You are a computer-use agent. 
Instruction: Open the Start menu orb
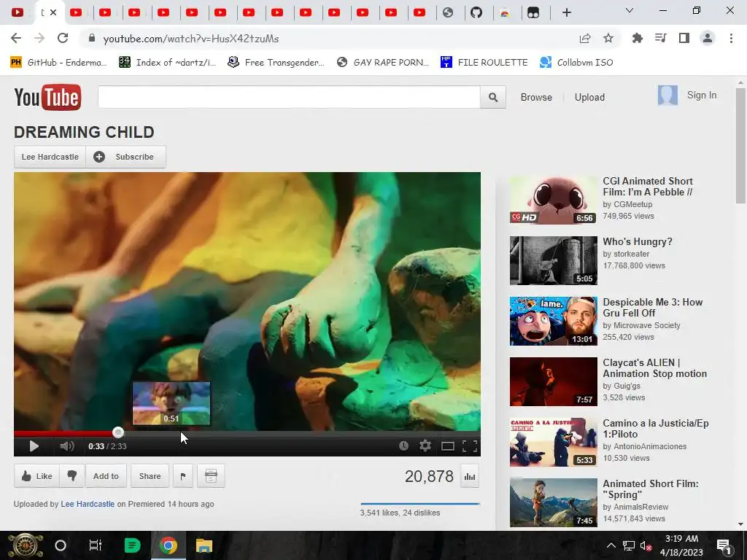click(x=26, y=545)
